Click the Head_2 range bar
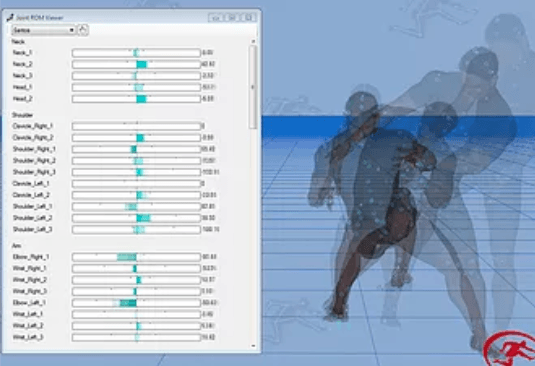 coord(136,99)
